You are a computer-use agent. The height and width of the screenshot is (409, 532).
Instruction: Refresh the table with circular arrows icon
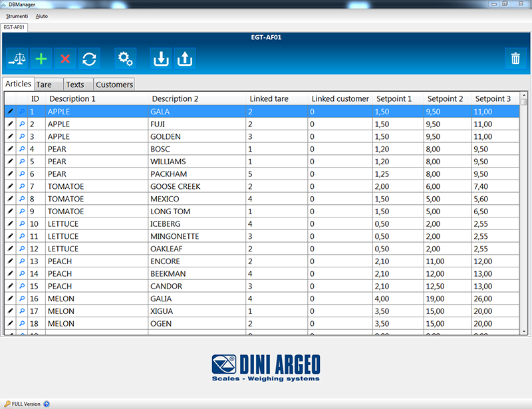[x=88, y=59]
